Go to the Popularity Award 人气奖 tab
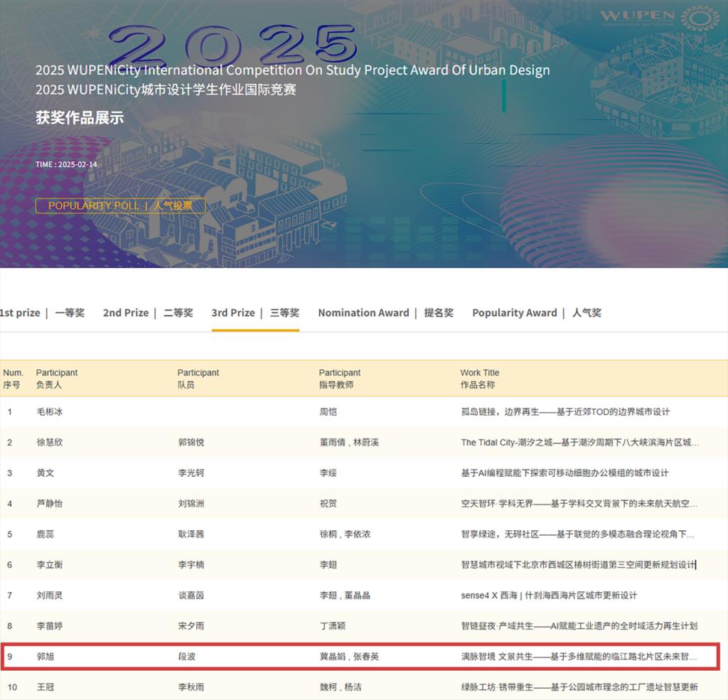Image resolution: width=728 pixels, height=700 pixels. pos(537,313)
